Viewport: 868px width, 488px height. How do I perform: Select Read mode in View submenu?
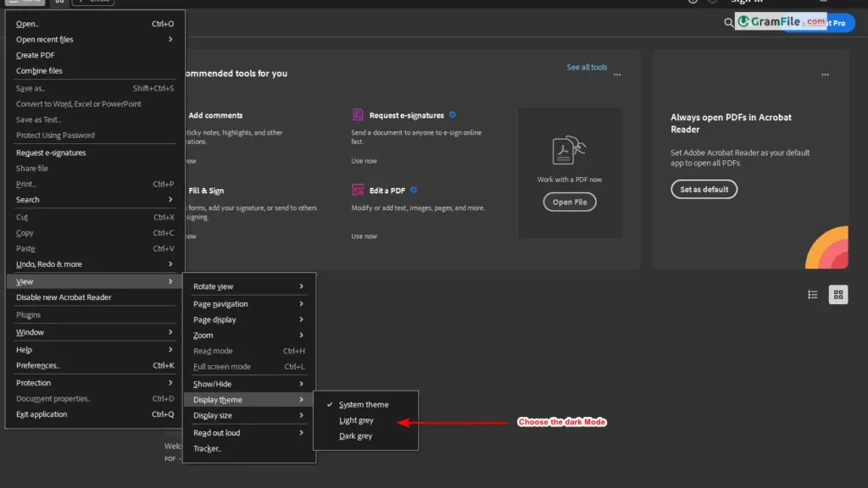click(x=248, y=351)
